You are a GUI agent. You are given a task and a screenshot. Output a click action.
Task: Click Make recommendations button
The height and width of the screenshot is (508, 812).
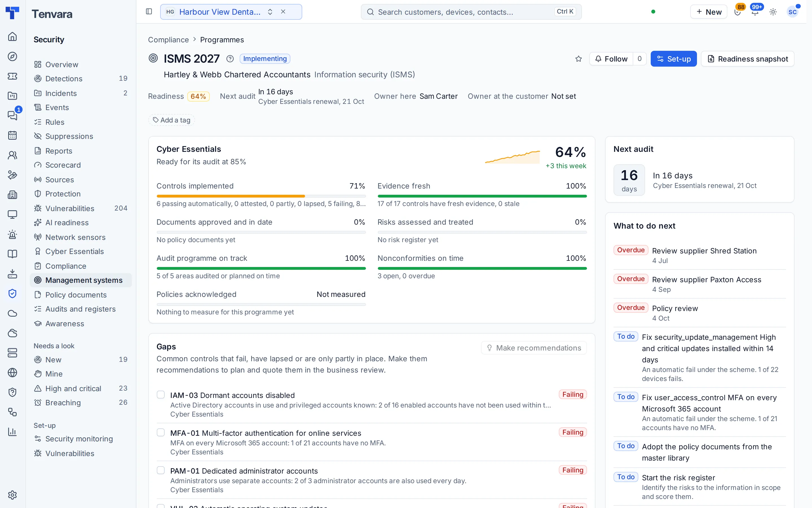[x=534, y=348]
